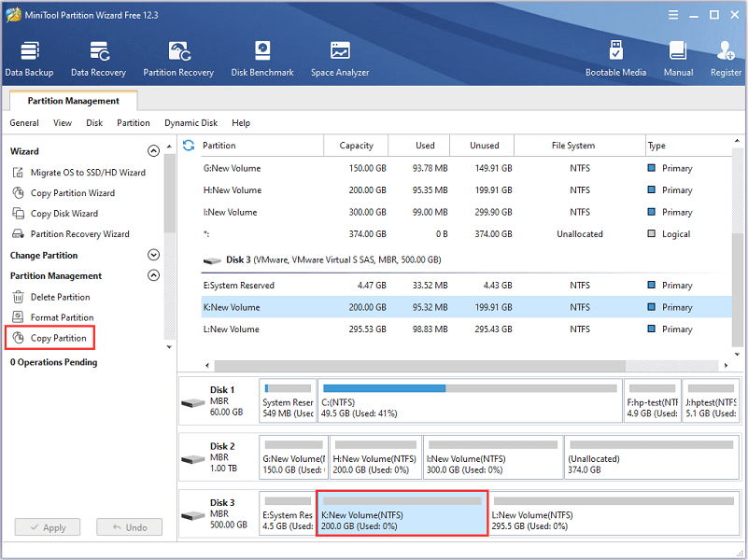Select C:(NTFS) partition block on Disk 1
Image resolution: width=748 pixels, height=560 pixels.
coord(470,400)
